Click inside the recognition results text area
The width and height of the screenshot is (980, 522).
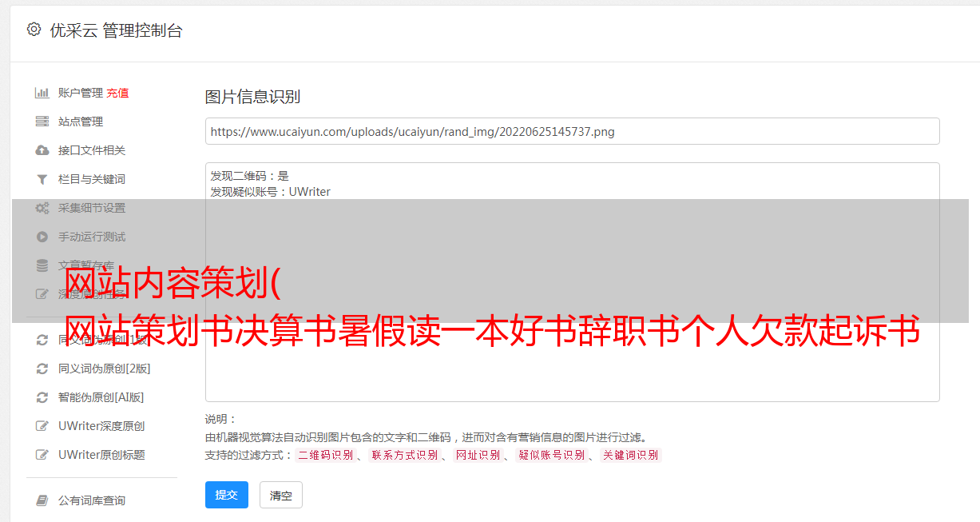coord(572,281)
